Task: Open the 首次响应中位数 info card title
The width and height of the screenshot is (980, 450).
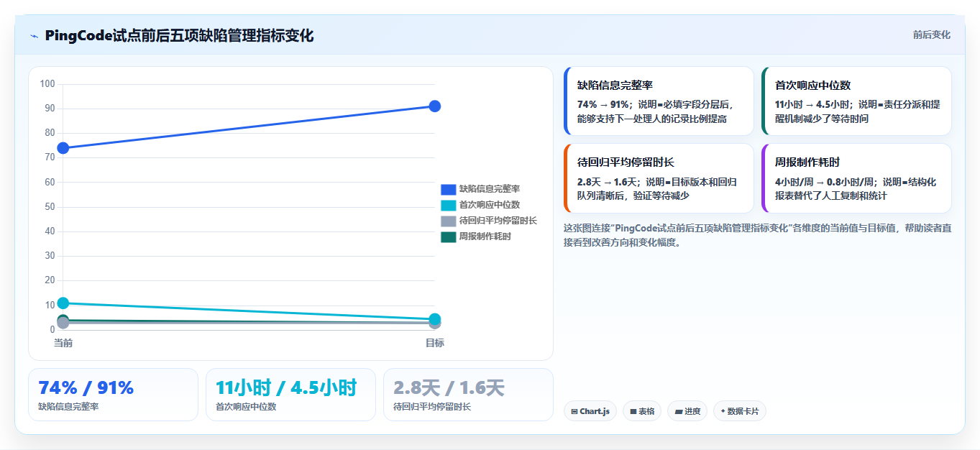Action: (x=812, y=85)
